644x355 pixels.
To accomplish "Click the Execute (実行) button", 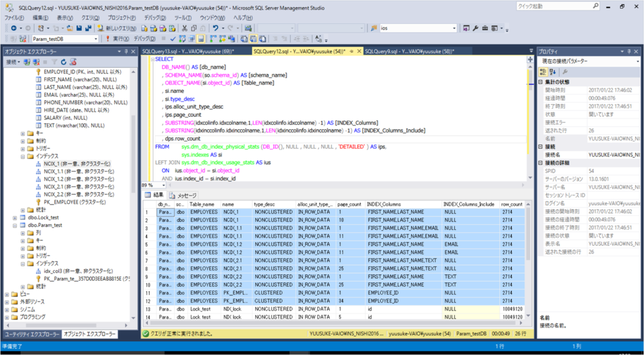I will 116,38.
